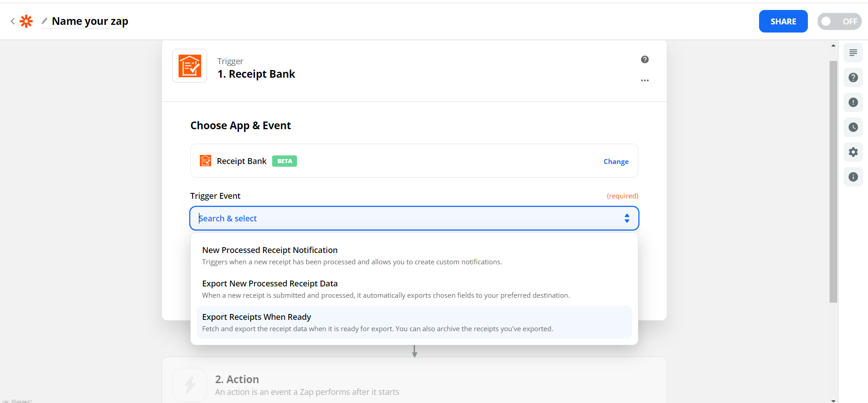Open the zap info icon

point(853,177)
